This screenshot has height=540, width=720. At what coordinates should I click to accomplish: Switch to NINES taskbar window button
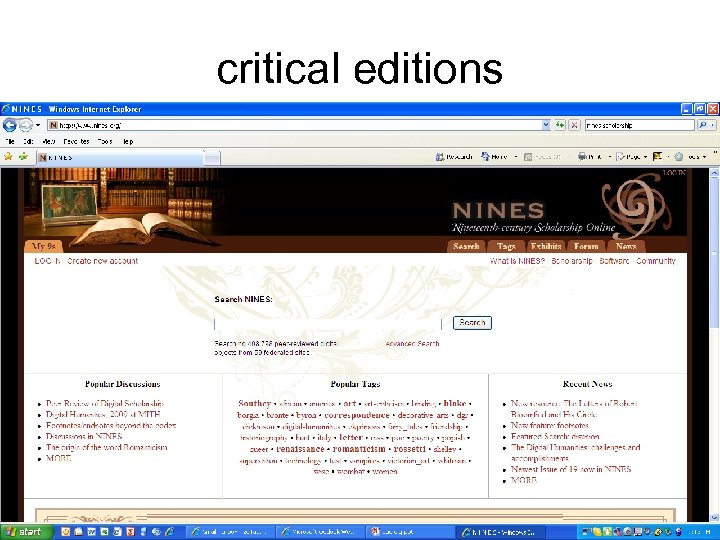(503, 532)
